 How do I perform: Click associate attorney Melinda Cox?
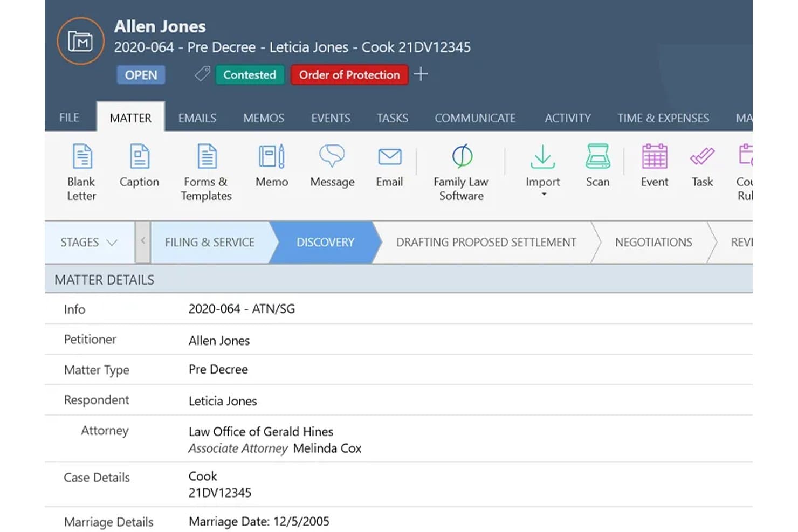(327, 448)
